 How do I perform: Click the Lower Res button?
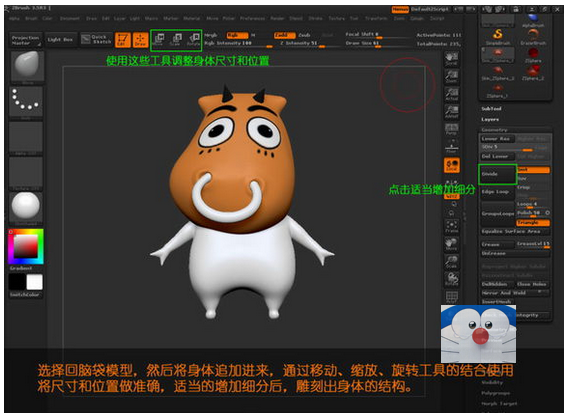497,139
